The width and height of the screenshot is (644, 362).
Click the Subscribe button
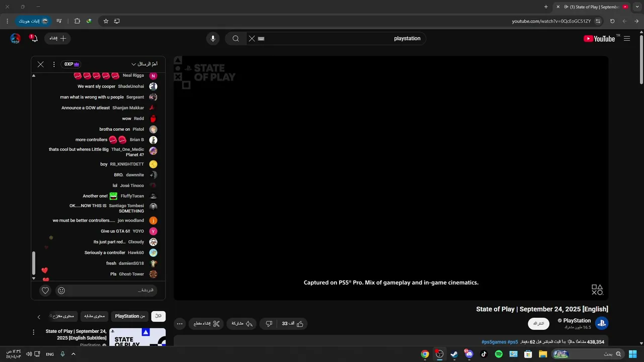coord(538,324)
